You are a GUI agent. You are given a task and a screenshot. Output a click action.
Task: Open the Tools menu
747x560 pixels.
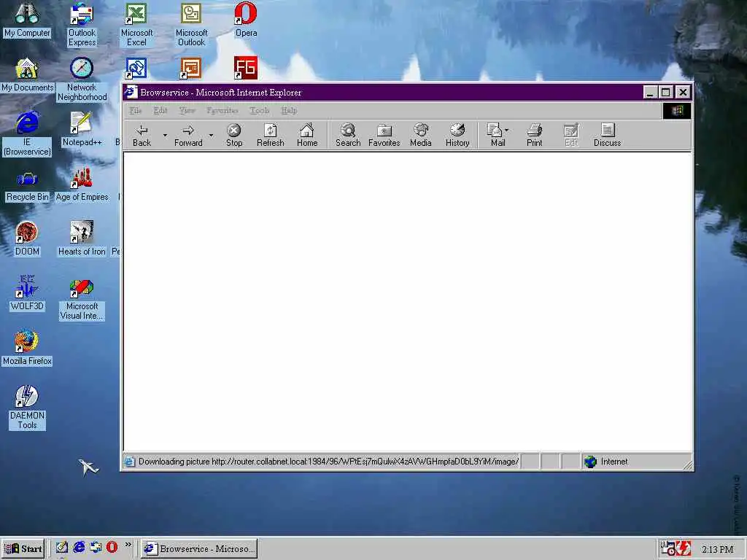pyautogui.click(x=259, y=111)
